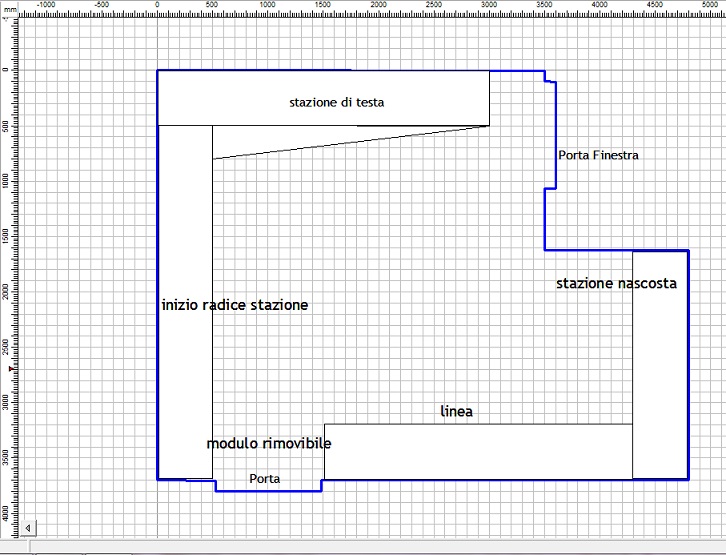The height and width of the screenshot is (555, 726).
Task: Select the 'modulo rimovibile' text label
Action: tap(269, 443)
